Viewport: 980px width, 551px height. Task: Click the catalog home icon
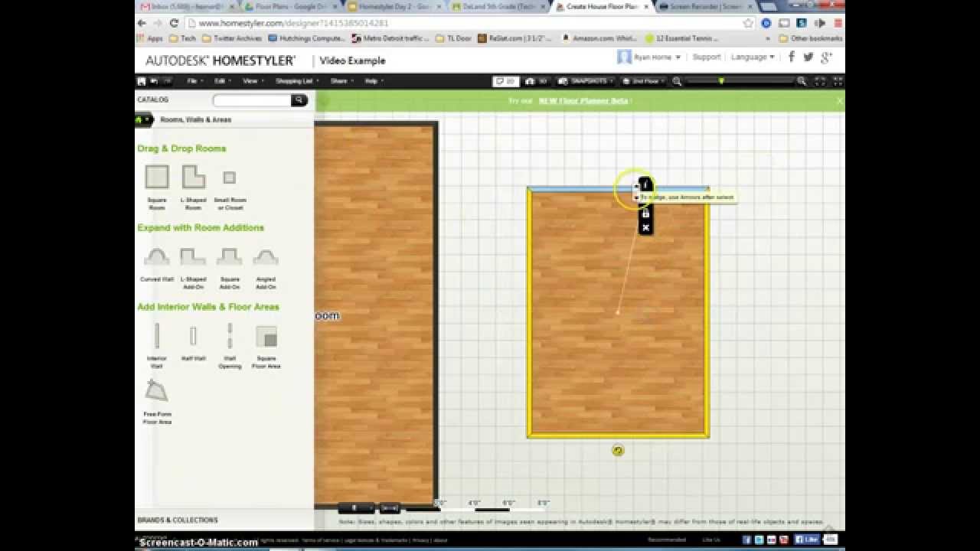coord(139,119)
